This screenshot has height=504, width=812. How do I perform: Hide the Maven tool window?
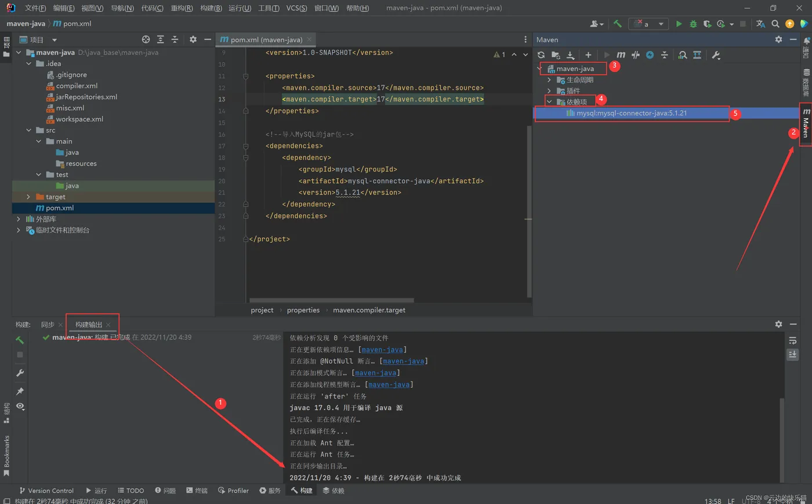(x=793, y=39)
